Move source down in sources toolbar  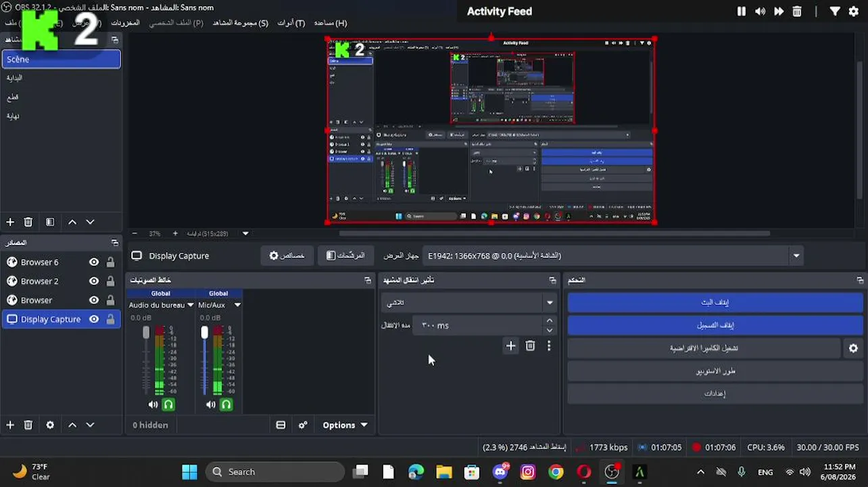click(x=90, y=425)
